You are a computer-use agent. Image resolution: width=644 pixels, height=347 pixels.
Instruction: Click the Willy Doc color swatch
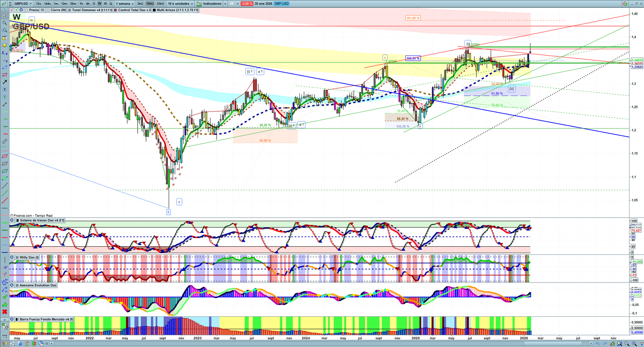coord(17,257)
